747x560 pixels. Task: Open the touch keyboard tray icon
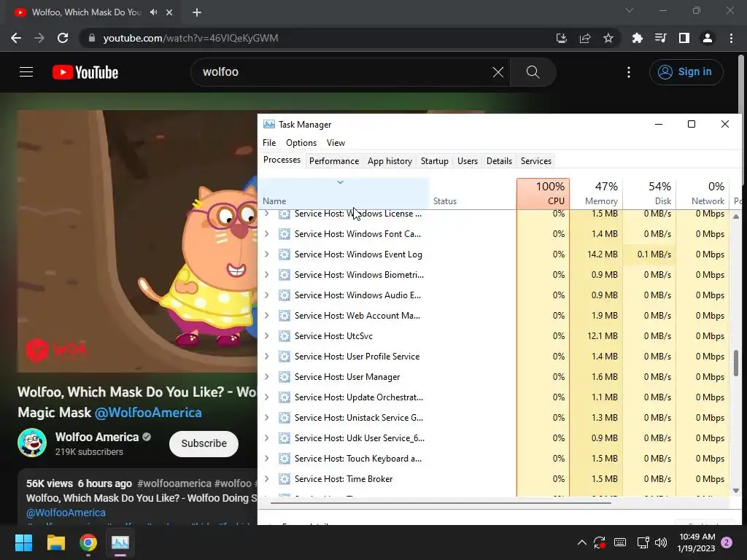pos(620,542)
